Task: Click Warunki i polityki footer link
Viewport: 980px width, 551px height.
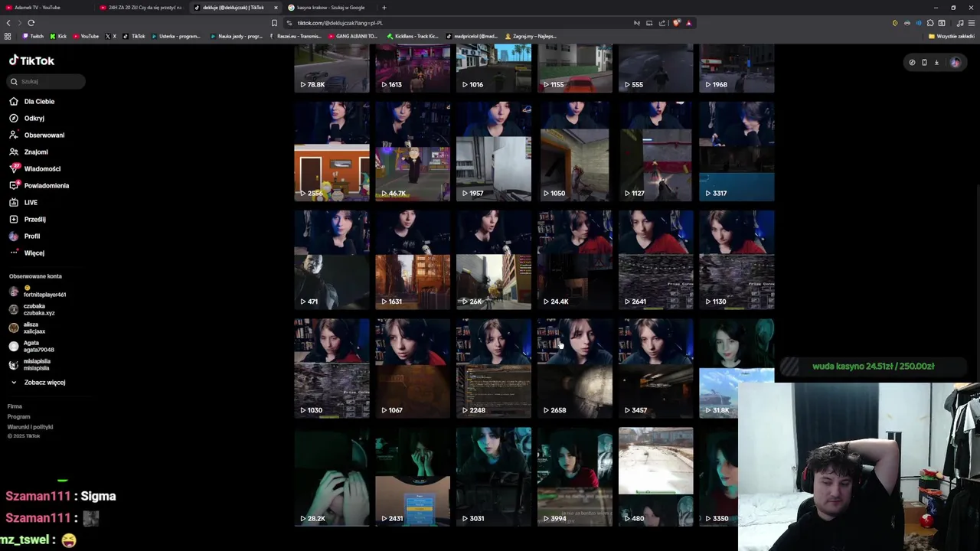Action: [30, 427]
